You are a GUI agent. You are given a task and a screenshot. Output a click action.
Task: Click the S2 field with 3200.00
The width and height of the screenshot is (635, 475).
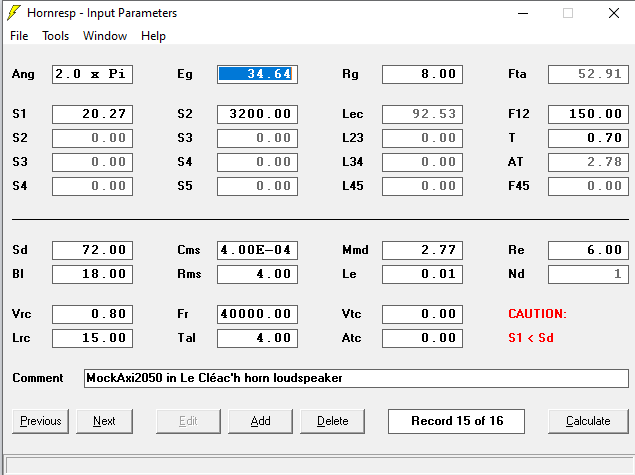(257, 114)
